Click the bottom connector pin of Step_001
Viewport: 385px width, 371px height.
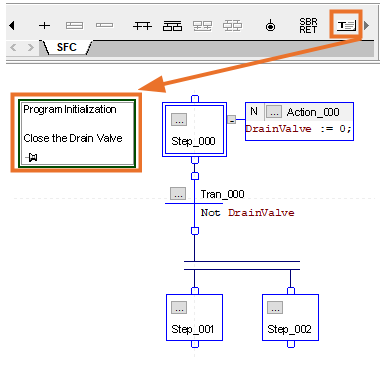195,344
